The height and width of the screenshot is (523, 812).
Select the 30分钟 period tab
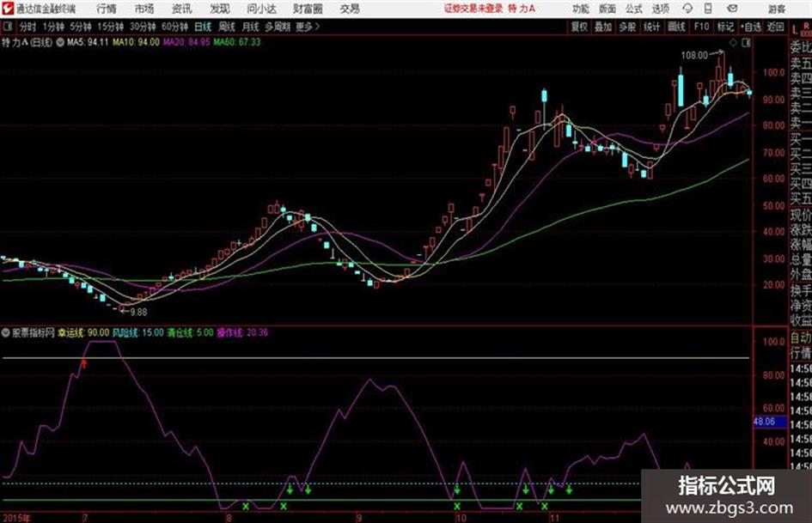pos(143,27)
